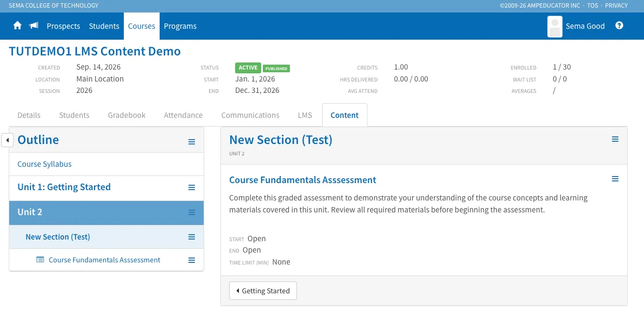Click the ACTIVE status badge

pyautogui.click(x=248, y=68)
